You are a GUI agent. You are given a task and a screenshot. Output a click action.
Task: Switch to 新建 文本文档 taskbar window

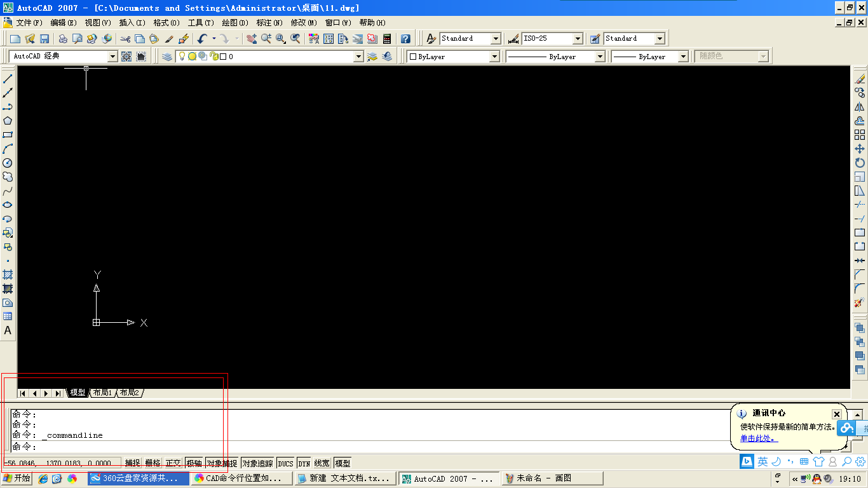[346, 478]
